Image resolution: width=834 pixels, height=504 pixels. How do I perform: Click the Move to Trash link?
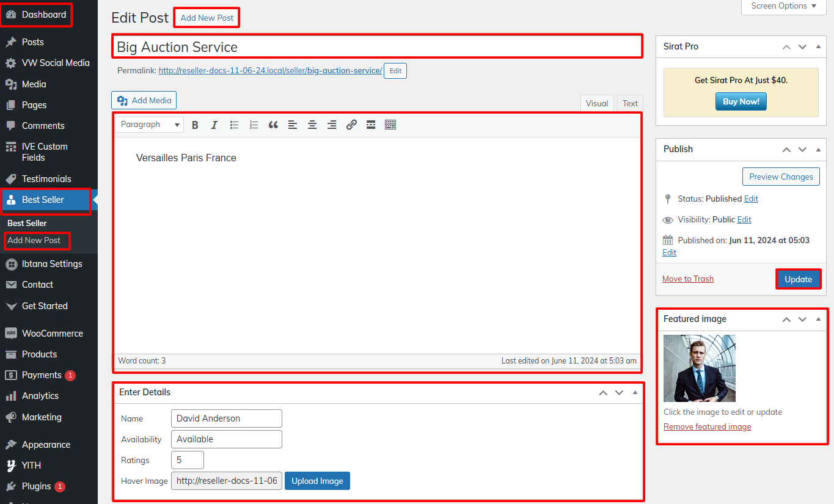[x=688, y=279]
